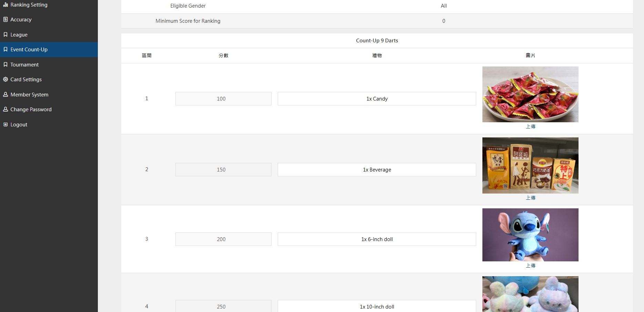Click the Accuracy document icon
The height and width of the screenshot is (312, 644).
pos(6,20)
